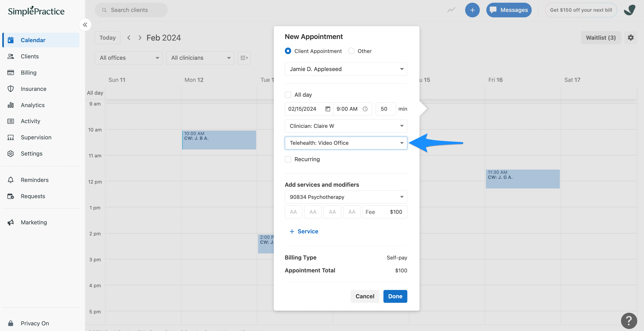Open the Clinician: Claire W dropdown
This screenshot has height=331, width=644.
click(346, 126)
